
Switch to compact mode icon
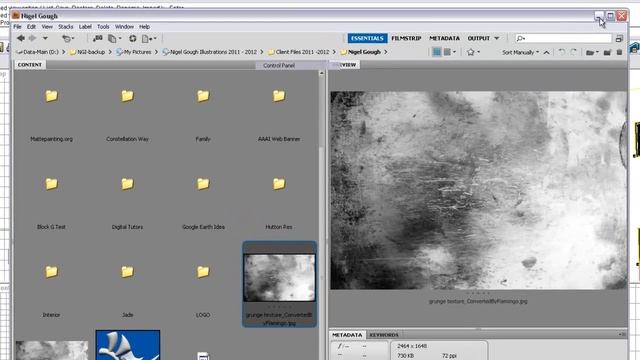(619, 38)
